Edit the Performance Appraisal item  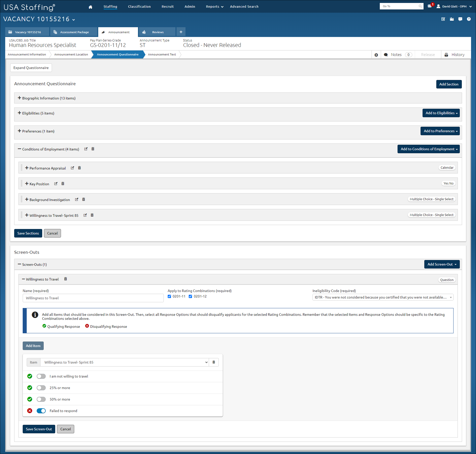pos(72,168)
